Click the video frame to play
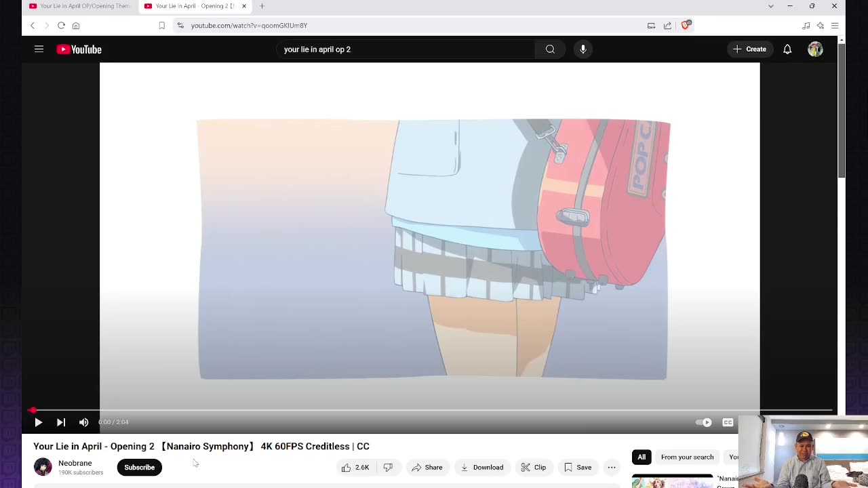This screenshot has height=488, width=868. tap(429, 237)
